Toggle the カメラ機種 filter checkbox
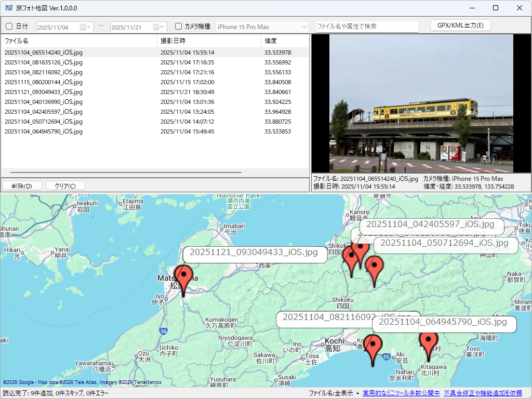This screenshot has height=399, width=532. (179, 26)
